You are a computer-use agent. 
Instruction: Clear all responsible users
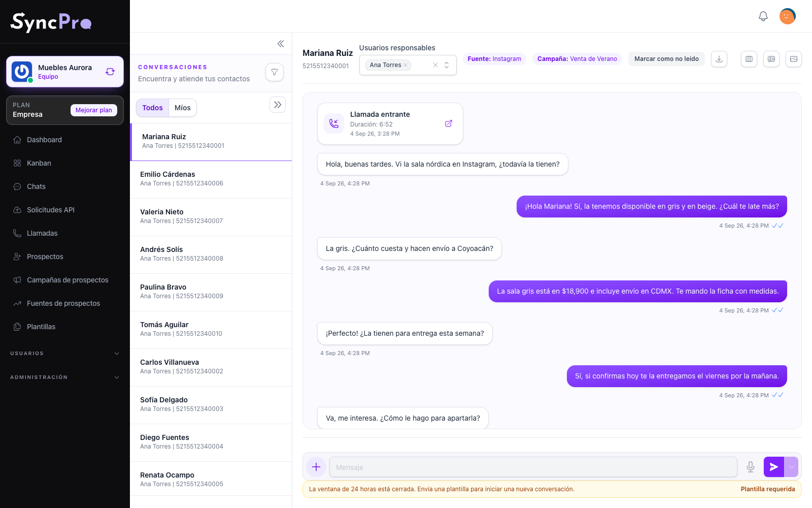click(435, 65)
